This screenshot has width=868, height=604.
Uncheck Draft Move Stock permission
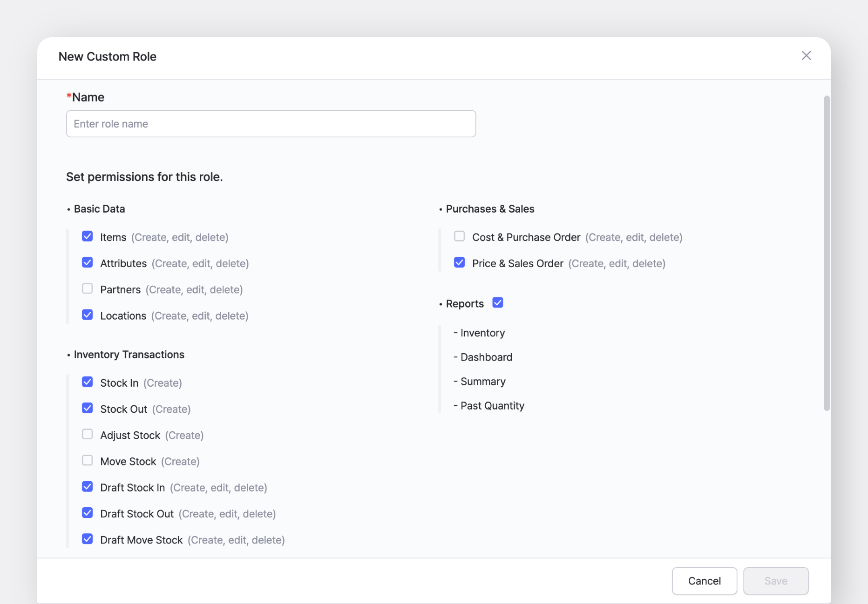point(87,539)
